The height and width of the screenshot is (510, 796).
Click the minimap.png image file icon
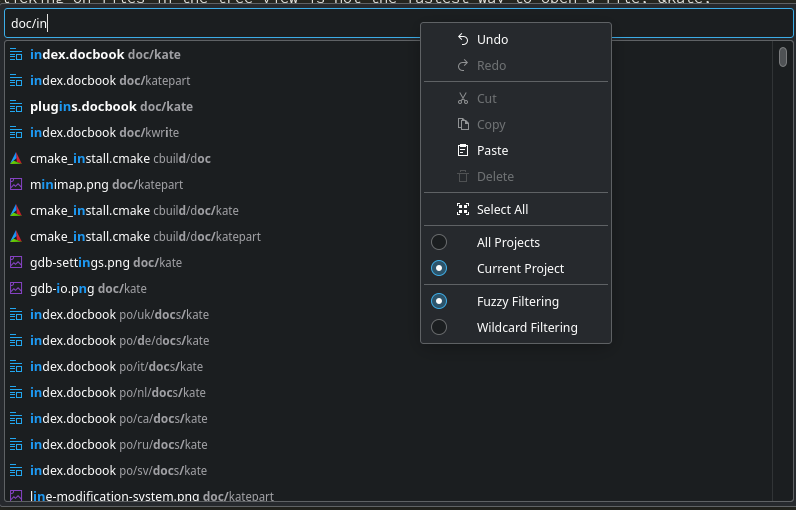click(16, 184)
